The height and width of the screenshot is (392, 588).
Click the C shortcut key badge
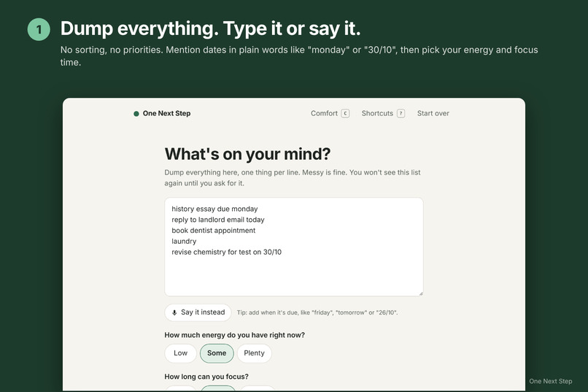click(345, 113)
